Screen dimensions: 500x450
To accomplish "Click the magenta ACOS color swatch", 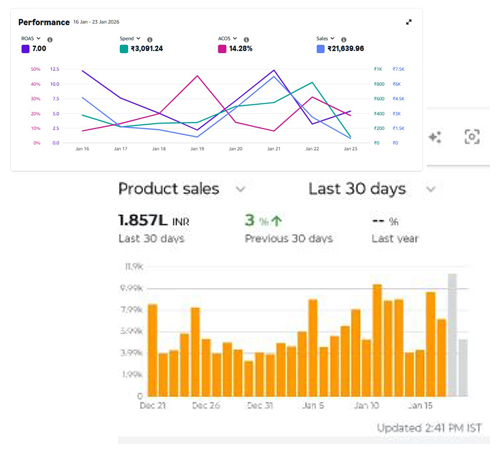I will pyautogui.click(x=222, y=49).
